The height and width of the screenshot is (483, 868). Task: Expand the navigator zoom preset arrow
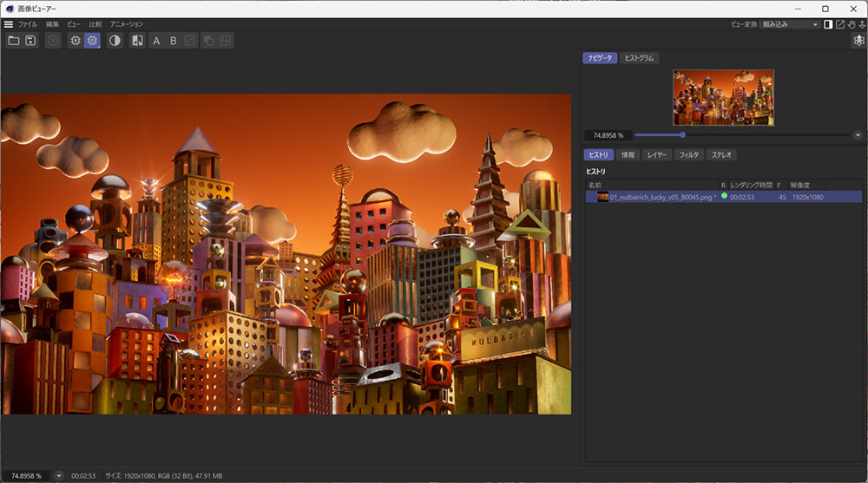858,135
